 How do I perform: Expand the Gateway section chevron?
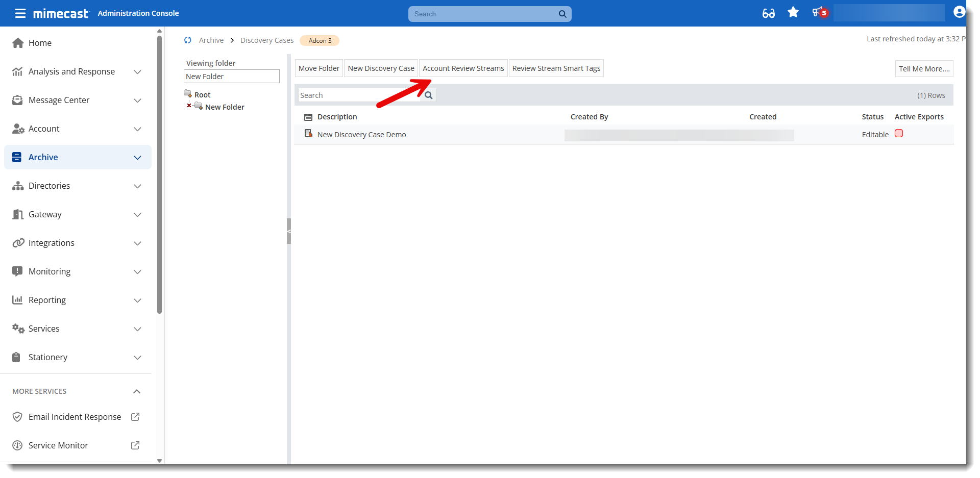pyautogui.click(x=137, y=215)
